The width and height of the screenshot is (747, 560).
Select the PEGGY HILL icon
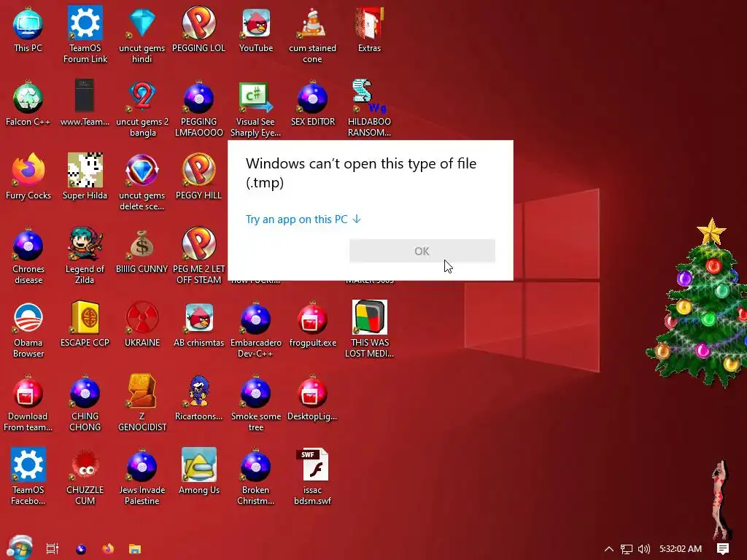click(198, 176)
